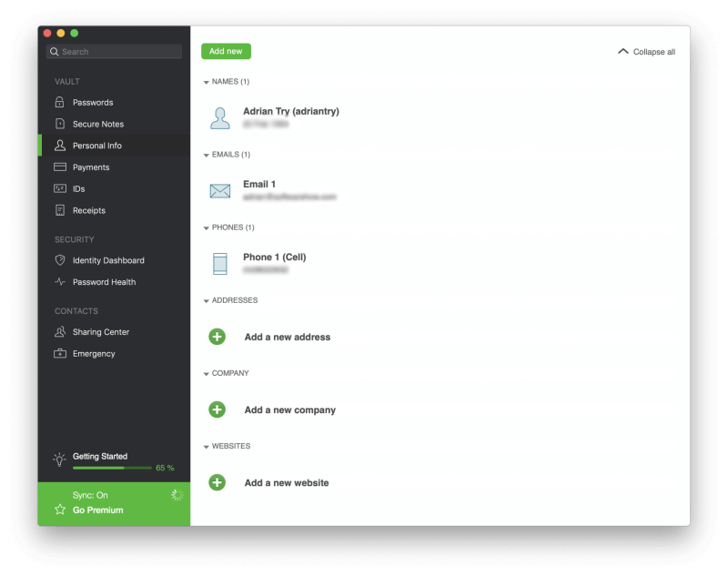Click the Adrian Try avatar icon
728x576 pixels.
pos(219,118)
